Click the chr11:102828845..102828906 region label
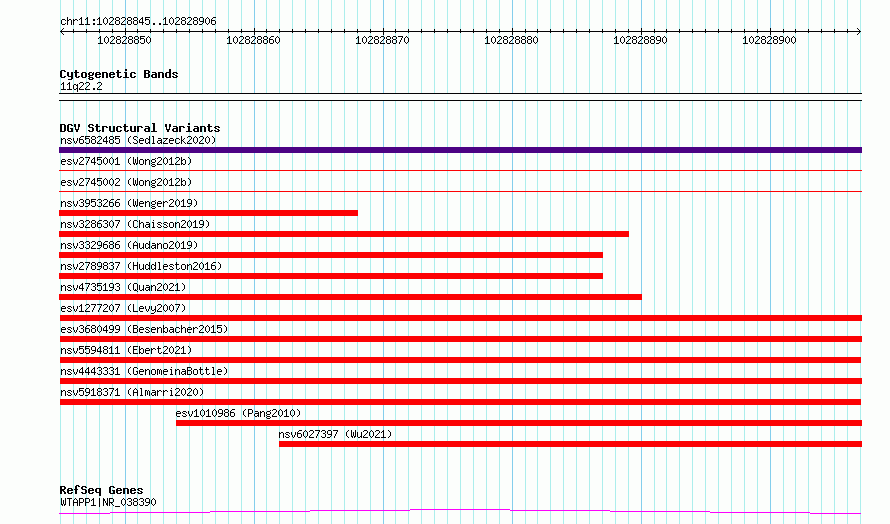 point(138,22)
